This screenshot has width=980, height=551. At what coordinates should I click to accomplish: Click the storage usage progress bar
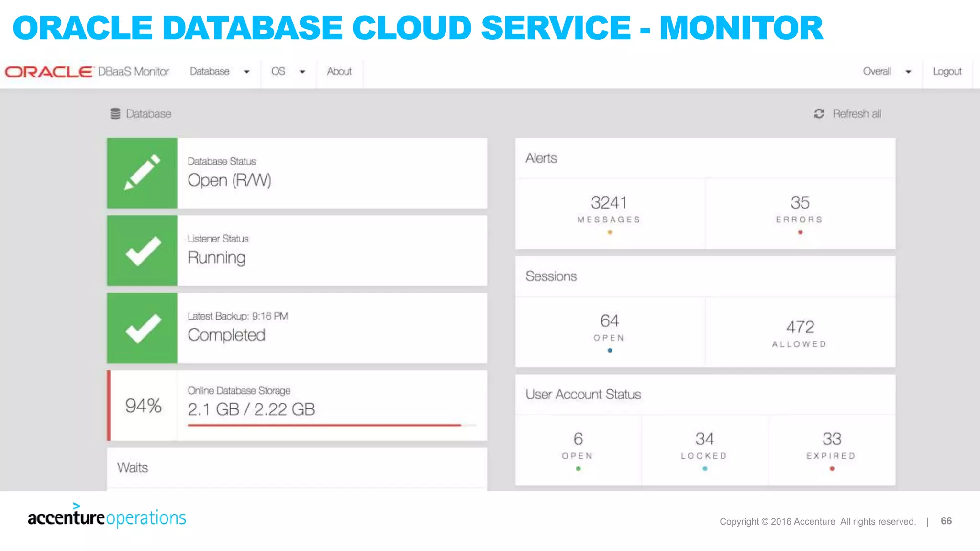[x=332, y=425]
